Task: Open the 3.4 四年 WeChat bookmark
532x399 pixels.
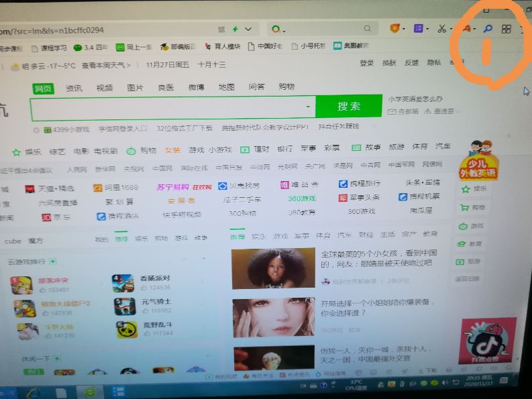Action: tap(91, 48)
